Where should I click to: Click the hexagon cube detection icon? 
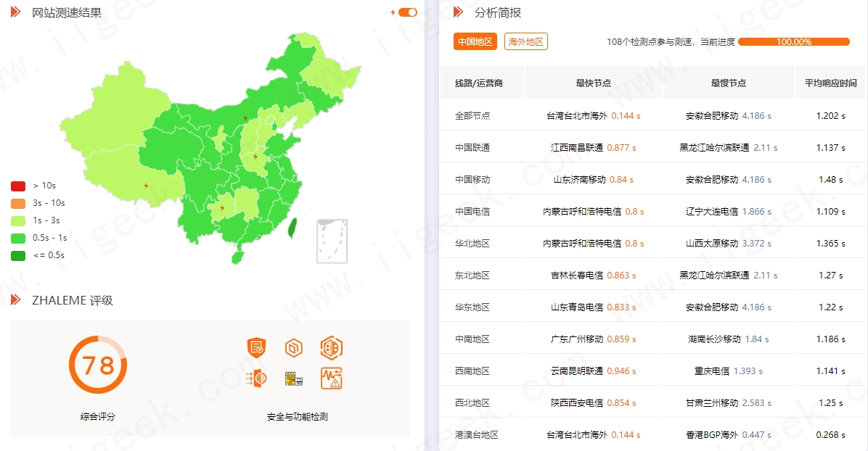(x=294, y=347)
